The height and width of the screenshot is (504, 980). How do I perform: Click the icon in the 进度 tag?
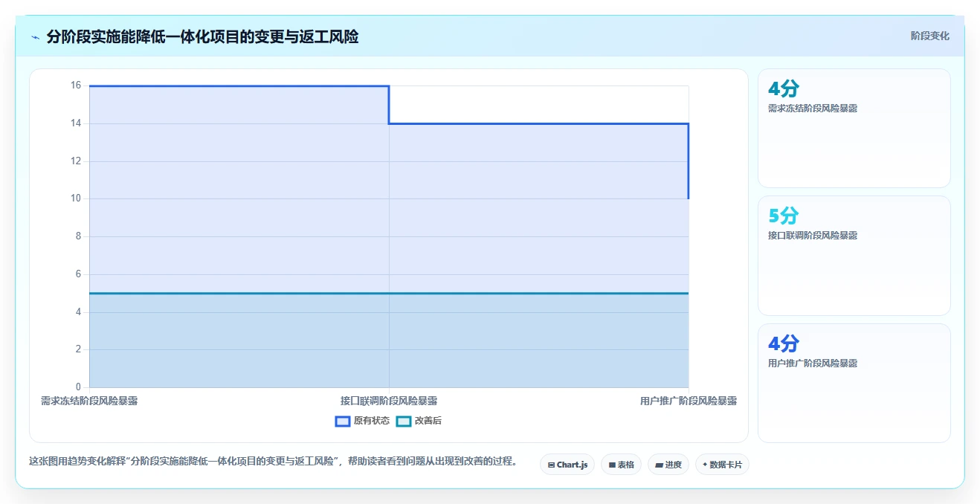pyautogui.click(x=660, y=465)
